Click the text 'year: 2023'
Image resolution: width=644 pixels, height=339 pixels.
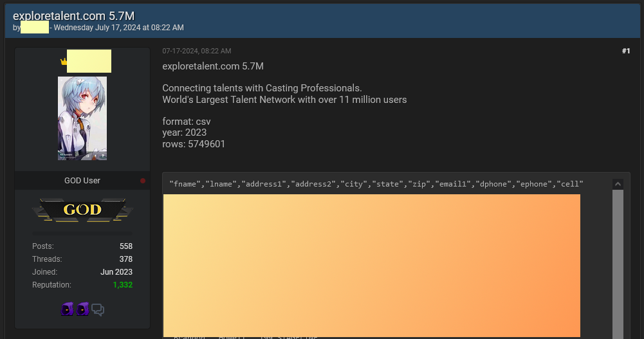tap(185, 133)
